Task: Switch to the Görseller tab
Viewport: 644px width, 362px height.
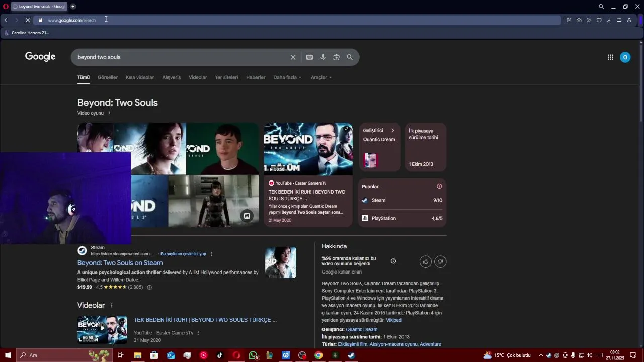Action: (x=108, y=77)
